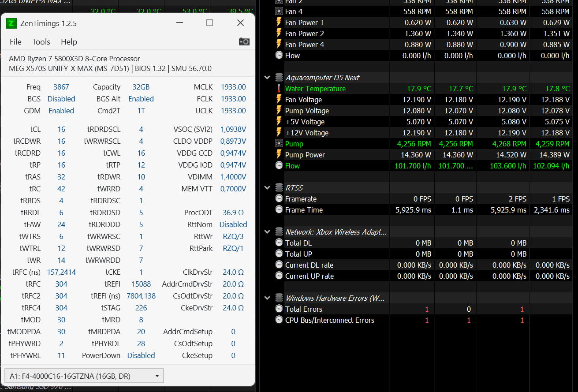The height and width of the screenshot is (392, 578).
Task: Click the Fan Power 1 lightning icon
Action: (279, 22)
